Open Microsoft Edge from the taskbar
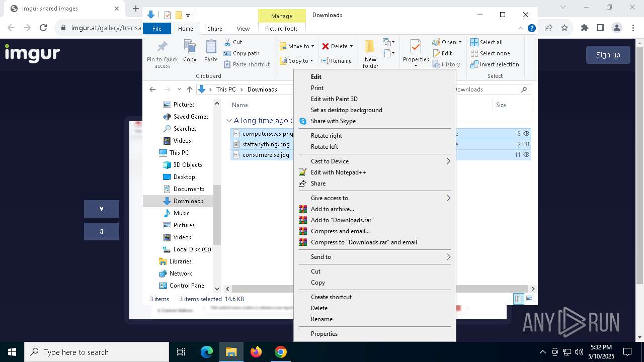Viewport: 644px width, 362px height. coord(207,352)
